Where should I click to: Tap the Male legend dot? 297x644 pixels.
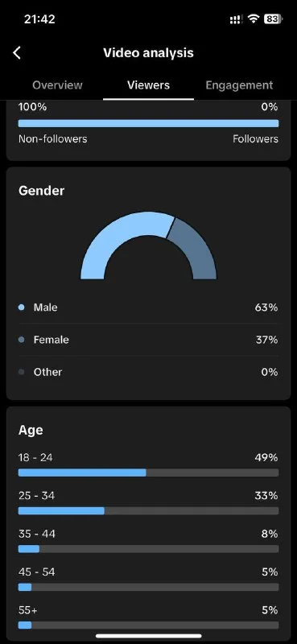tap(22, 308)
